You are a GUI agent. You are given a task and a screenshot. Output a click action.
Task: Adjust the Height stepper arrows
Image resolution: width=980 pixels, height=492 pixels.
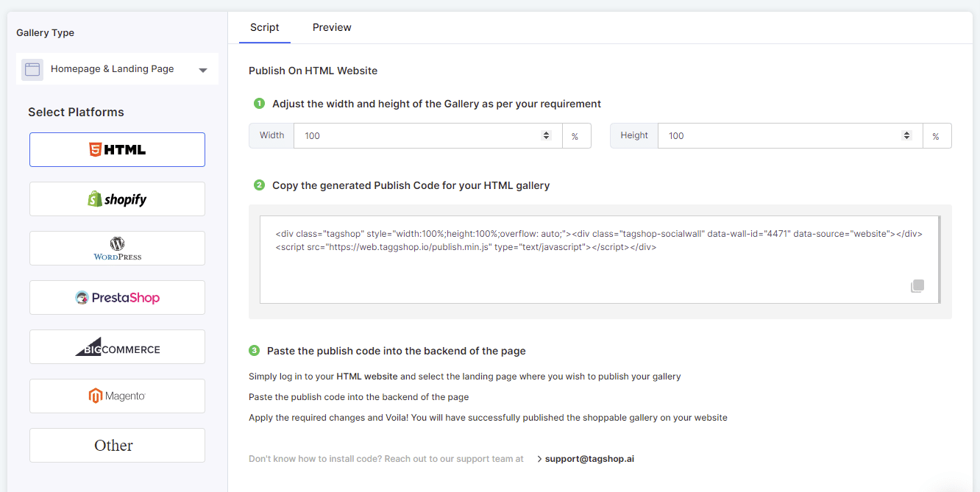tap(906, 135)
